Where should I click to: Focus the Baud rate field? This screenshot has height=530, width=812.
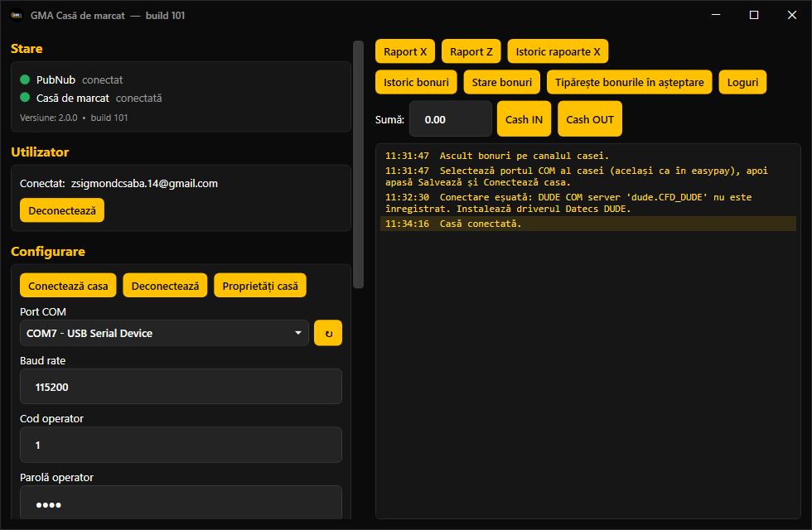point(181,387)
